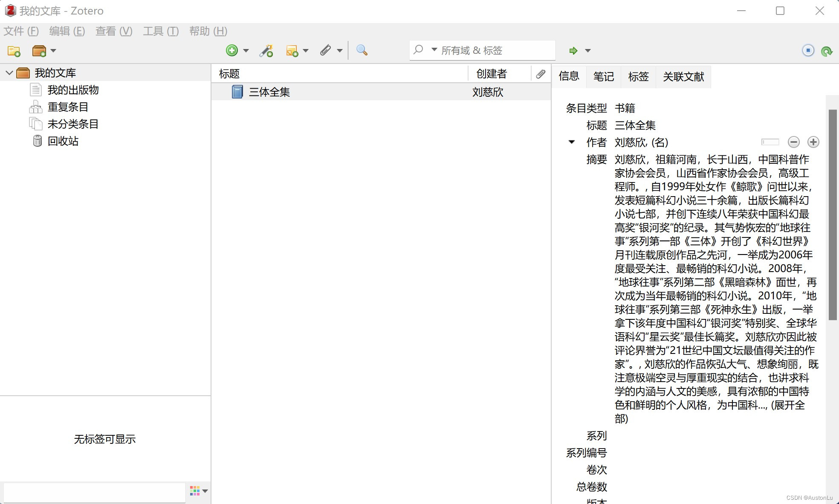Open the Add Attachment dropdown arrow

[x=340, y=51]
